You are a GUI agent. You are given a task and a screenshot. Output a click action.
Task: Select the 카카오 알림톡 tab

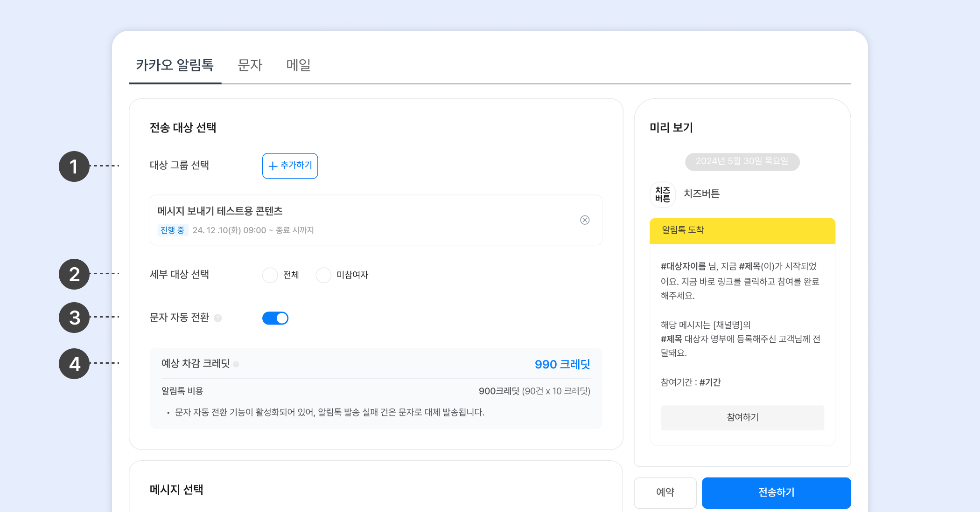pyautogui.click(x=175, y=65)
